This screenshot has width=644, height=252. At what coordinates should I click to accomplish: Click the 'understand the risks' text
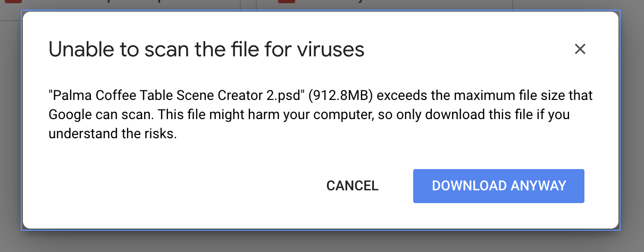pos(112,134)
